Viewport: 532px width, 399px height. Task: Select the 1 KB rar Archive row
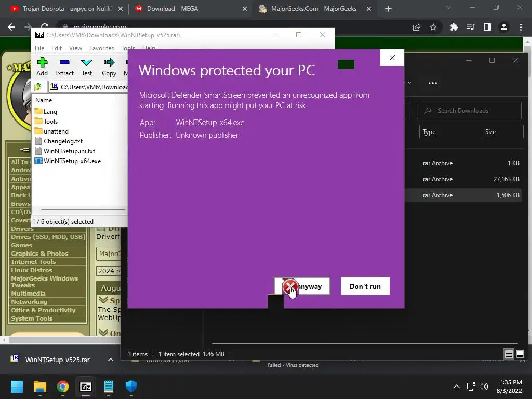pyautogui.click(x=464, y=163)
